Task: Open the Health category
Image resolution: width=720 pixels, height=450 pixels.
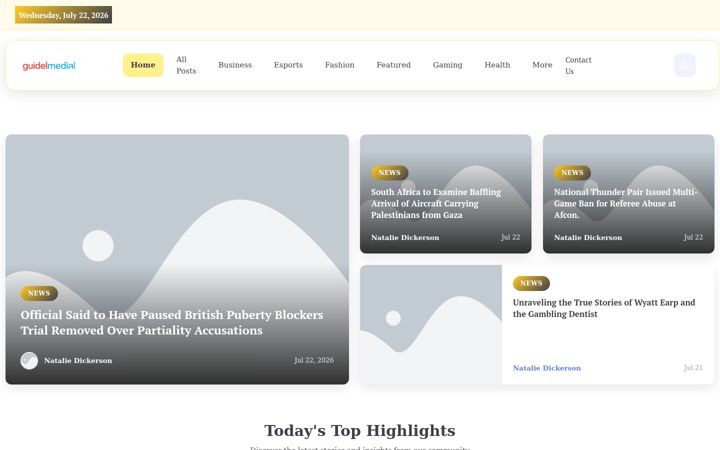Action: tap(497, 65)
